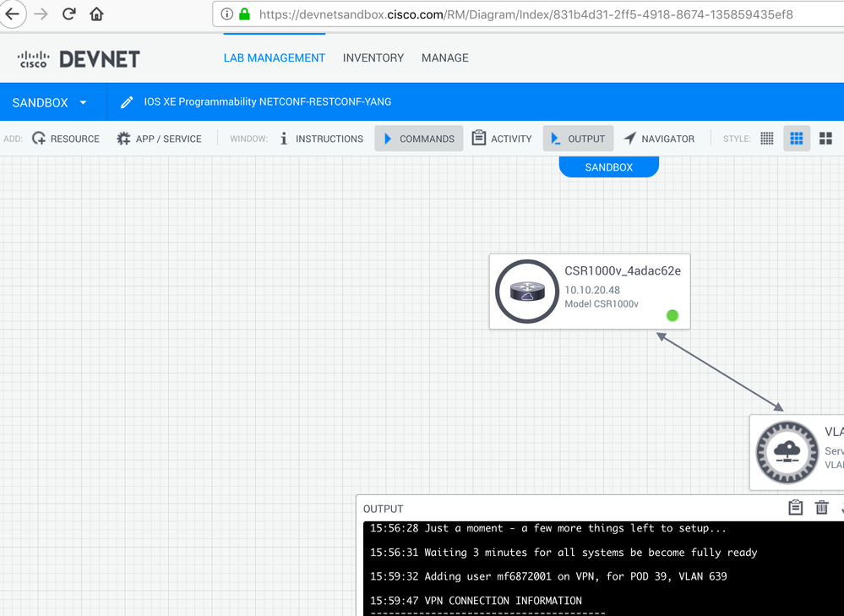Click the Waiting 3 minutes log line
Viewport: 844px width, 616px height.
click(x=564, y=553)
